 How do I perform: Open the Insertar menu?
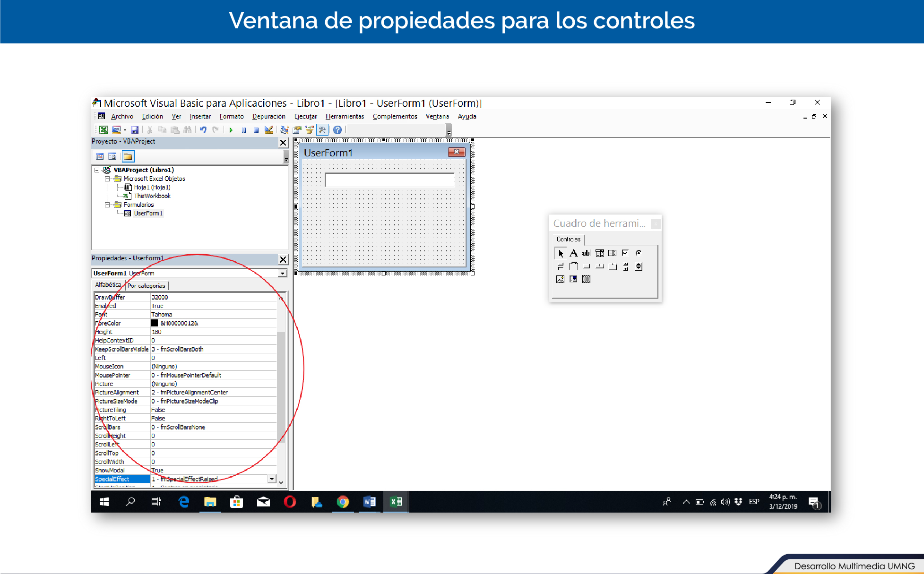point(200,116)
